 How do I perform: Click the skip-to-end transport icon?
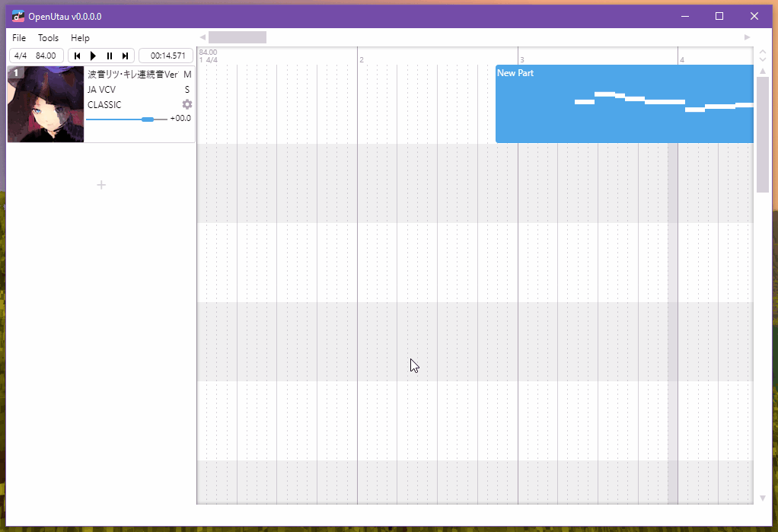(x=126, y=55)
